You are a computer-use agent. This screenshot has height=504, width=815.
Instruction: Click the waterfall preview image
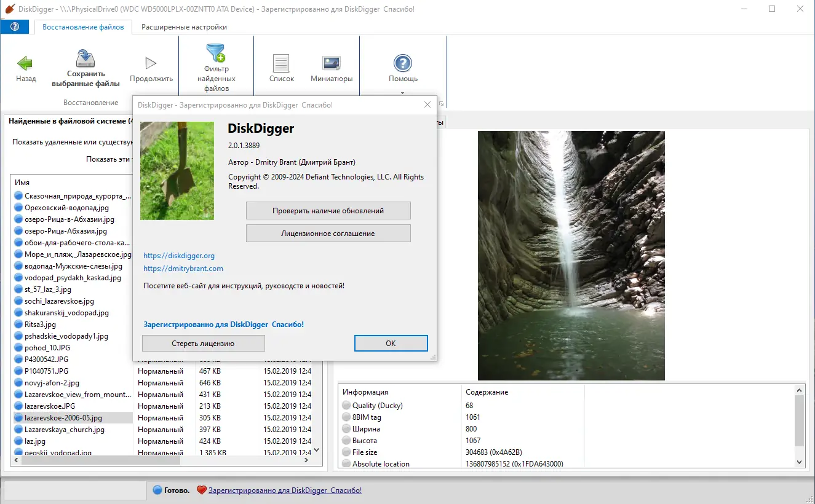pyautogui.click(x=571, y=256)
